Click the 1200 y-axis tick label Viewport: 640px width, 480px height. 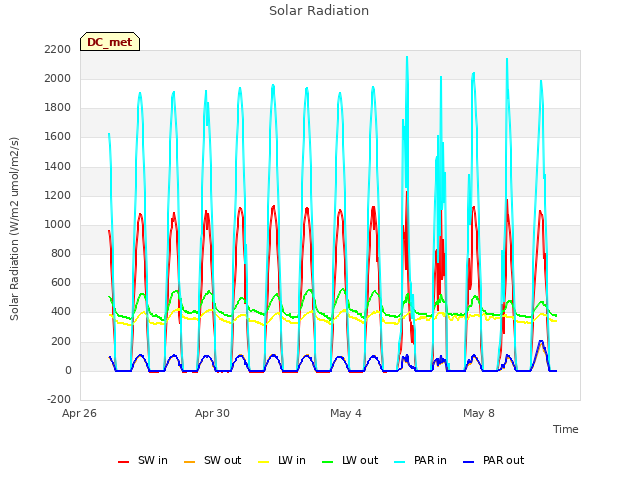point(58,196)
